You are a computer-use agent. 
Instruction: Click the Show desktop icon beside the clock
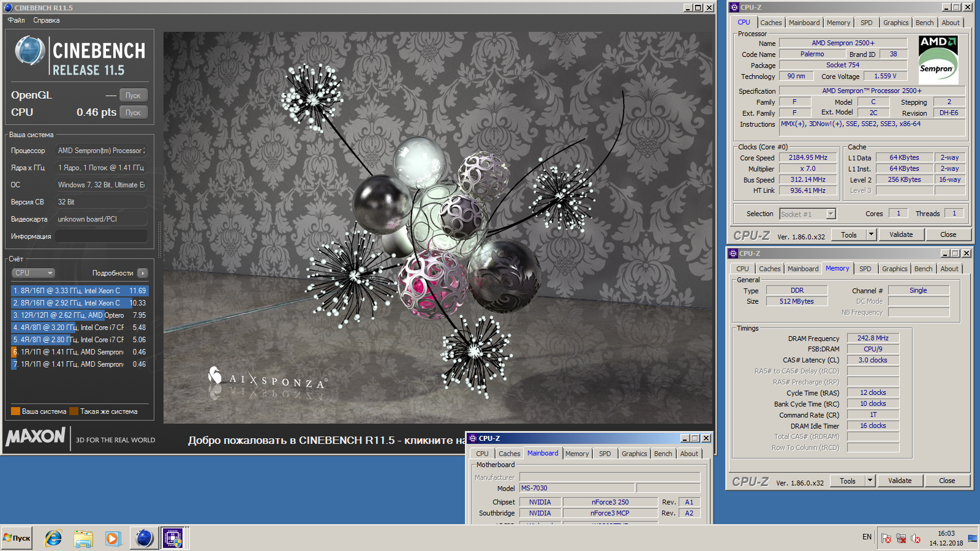973,538
